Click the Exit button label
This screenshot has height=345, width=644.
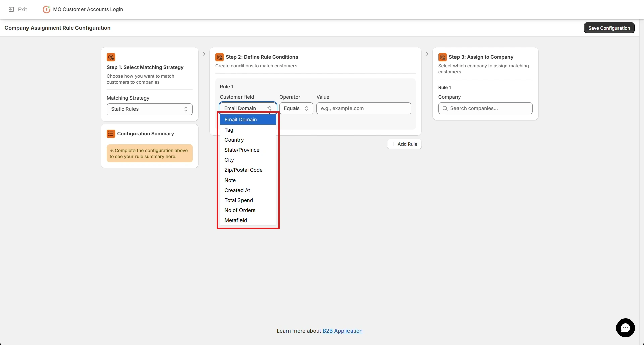23,9
